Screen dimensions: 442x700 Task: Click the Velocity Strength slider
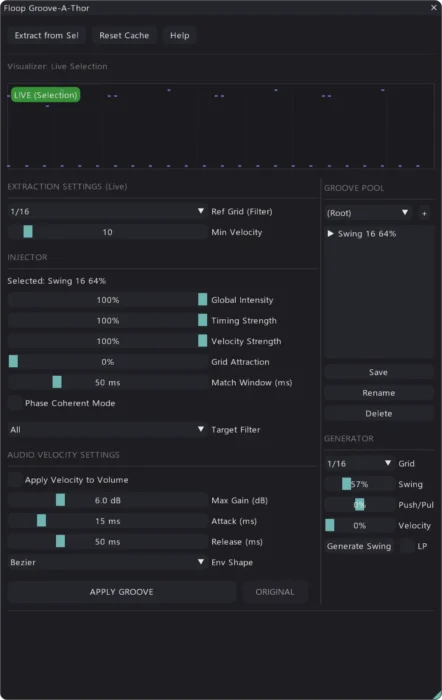[107, 341]
